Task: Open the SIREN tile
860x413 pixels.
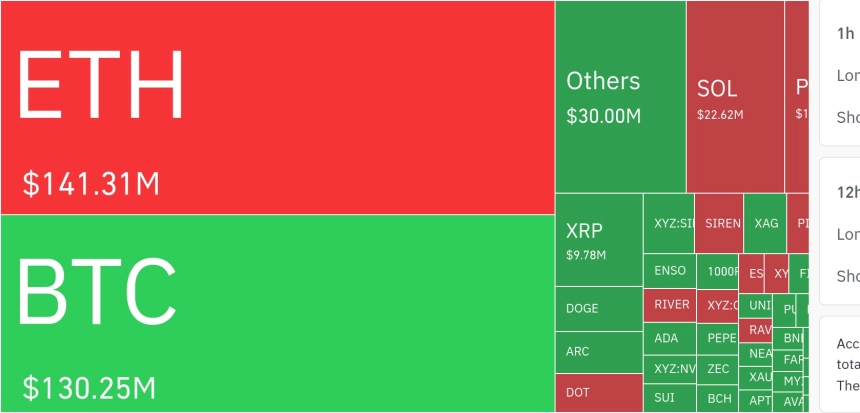Action: (718, 223)
